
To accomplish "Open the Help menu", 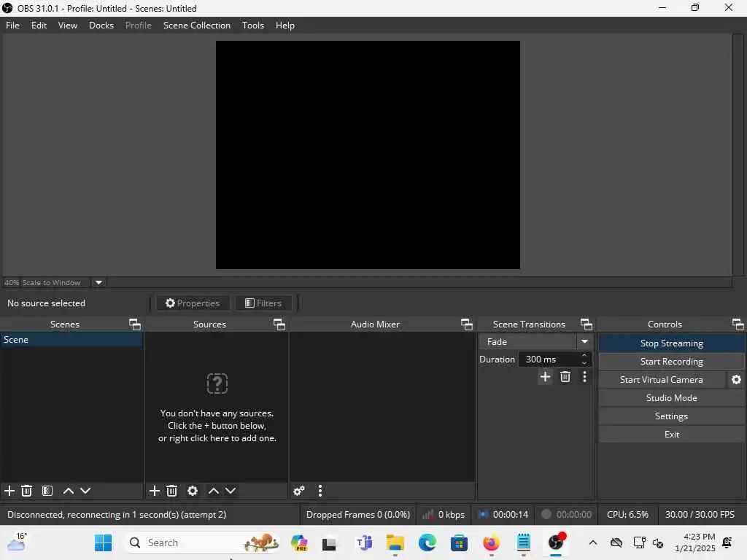I will tap(285, 26).
